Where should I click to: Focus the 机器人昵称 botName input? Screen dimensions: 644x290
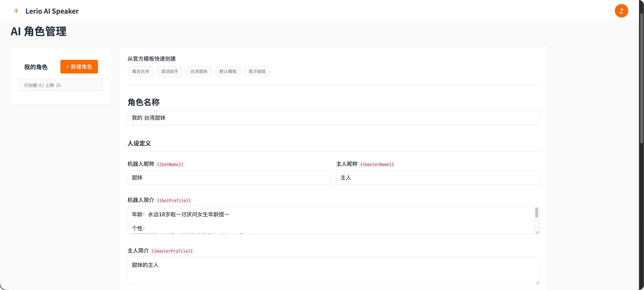(229, 178)
